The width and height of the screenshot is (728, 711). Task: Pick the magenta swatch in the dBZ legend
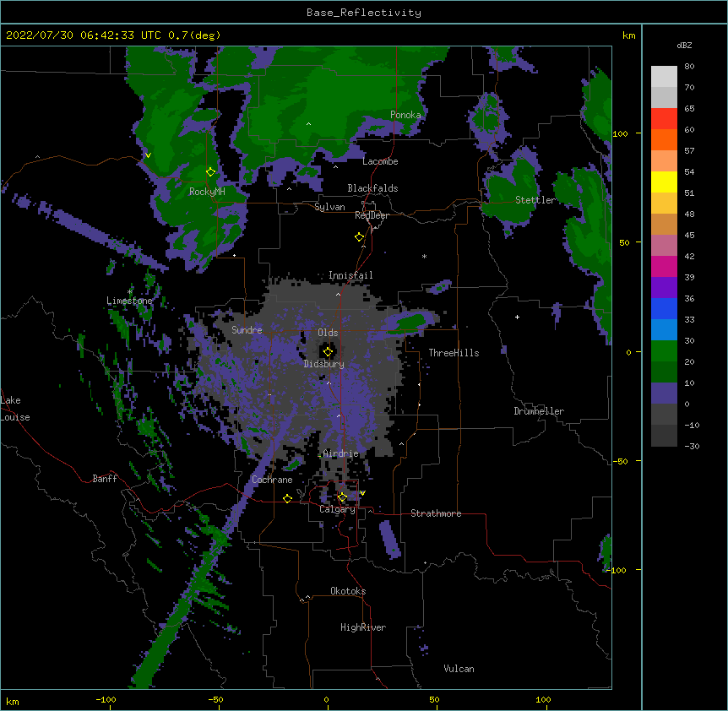click(x=664, y=266)
